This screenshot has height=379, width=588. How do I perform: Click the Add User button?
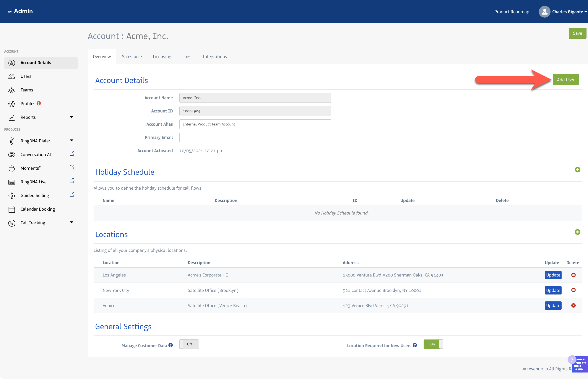566,80
